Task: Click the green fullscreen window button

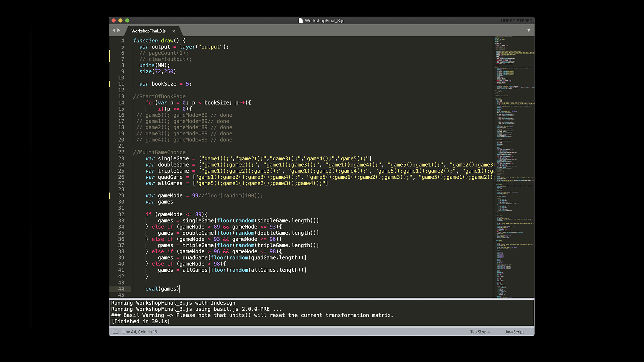Action: click(127, 20)
